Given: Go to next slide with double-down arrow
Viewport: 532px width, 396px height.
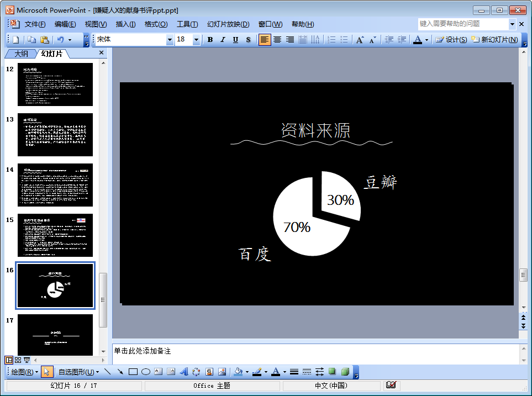Looking at the screenshot, I should pos(523,326).
